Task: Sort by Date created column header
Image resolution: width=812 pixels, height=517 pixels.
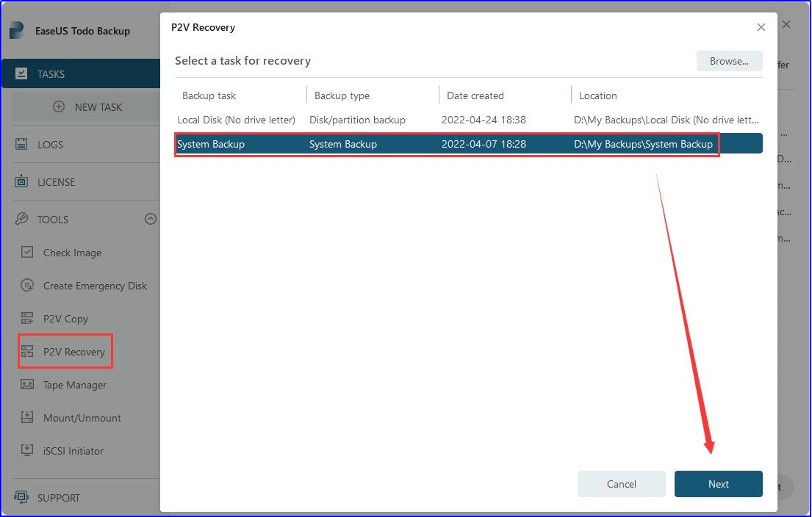Action: [x=475, y=95]
